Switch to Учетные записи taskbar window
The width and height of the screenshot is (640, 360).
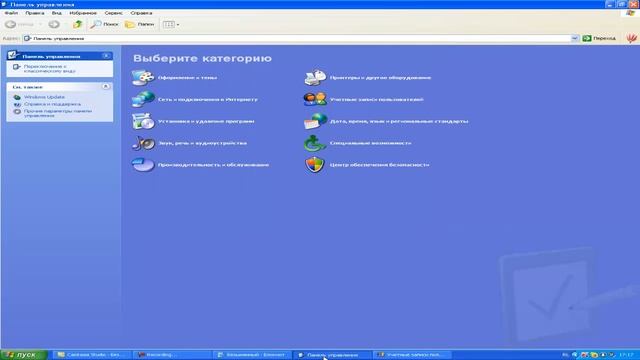413,355
